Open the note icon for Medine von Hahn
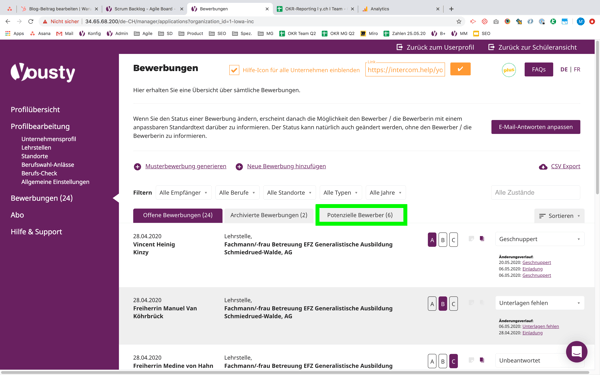Viewport: 600px width, 375px height. click(x=471, y=360)
